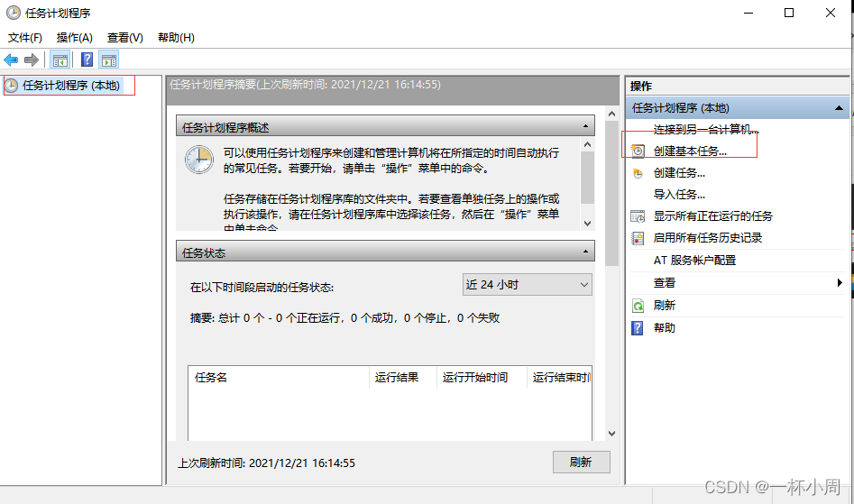Click 显示所有正在运行的任务 action
The image size is (854, 504).
click(713, 216)
